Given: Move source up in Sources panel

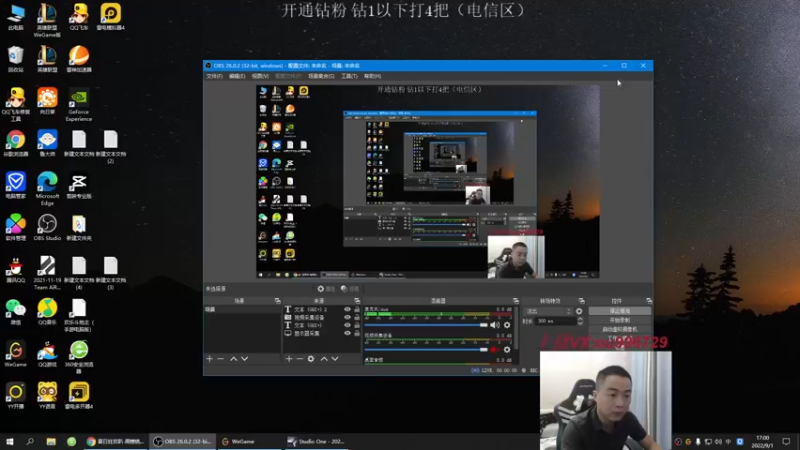Looking at the screenshot, I should coord(323,359).
